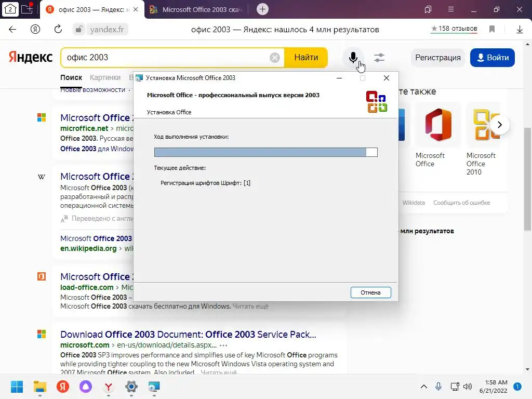Open search settings sliders icon
Image resolution: width=532 pixels, height=399 pixels.
(379, 58)
